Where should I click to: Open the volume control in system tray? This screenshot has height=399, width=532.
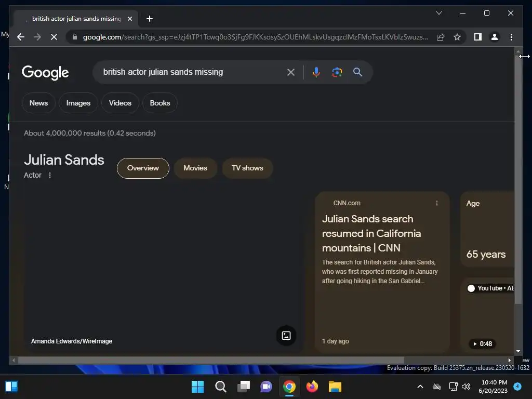point(466,387)
